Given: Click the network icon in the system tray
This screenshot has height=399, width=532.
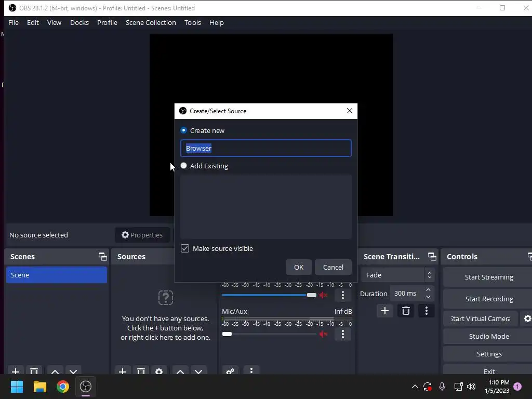Looking at the screenshot, I should [458, 387].
